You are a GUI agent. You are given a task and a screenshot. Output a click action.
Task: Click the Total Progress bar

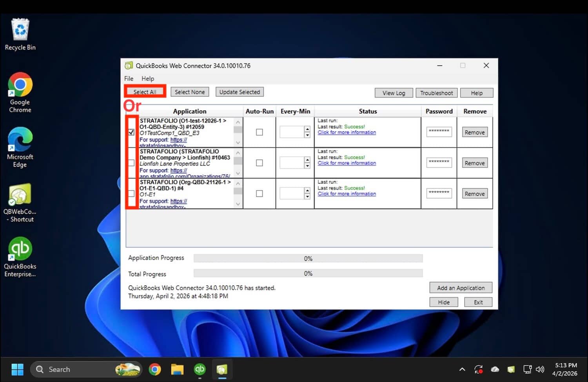(x=308, y=273)
